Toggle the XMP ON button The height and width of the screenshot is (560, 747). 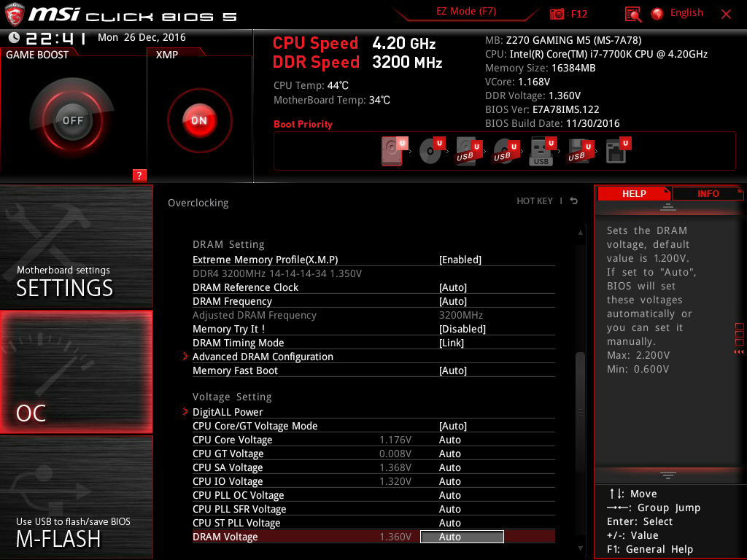coord(199,120)
